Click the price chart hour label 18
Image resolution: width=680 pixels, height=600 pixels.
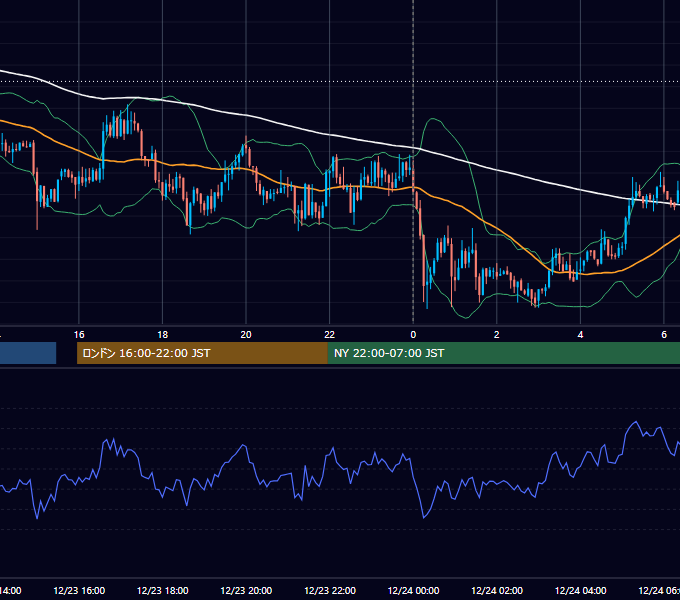coord(163,335)
